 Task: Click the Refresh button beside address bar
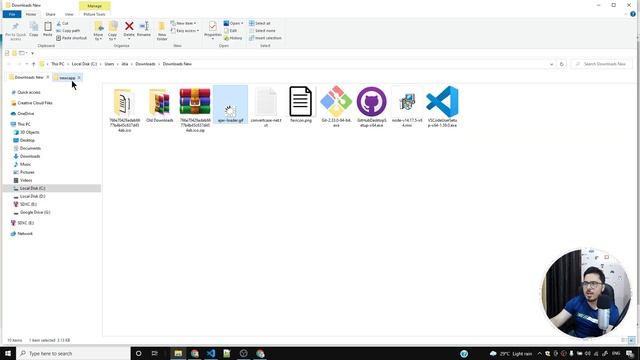(x=562, y=64)
